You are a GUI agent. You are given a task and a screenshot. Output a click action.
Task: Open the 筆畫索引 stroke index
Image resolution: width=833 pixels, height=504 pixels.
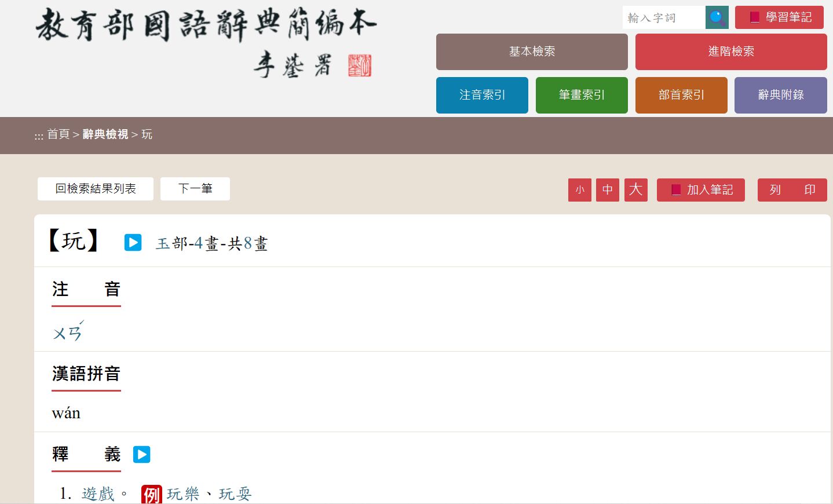582,95
